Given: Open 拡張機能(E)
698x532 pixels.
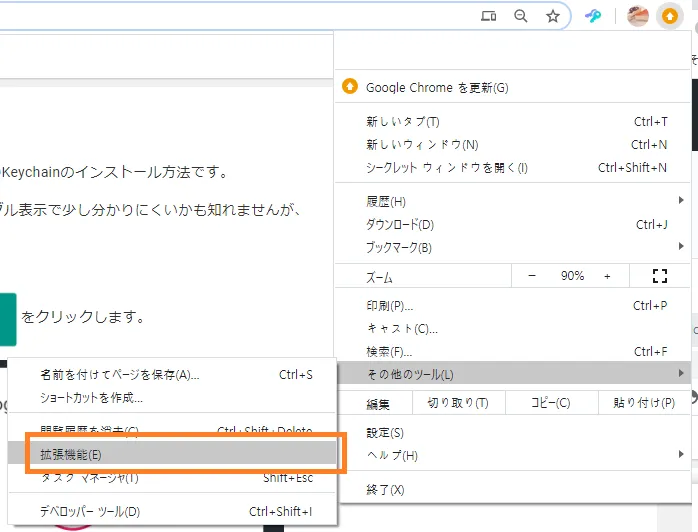Looking at the screenshot, I should click(x=172, y=454).
